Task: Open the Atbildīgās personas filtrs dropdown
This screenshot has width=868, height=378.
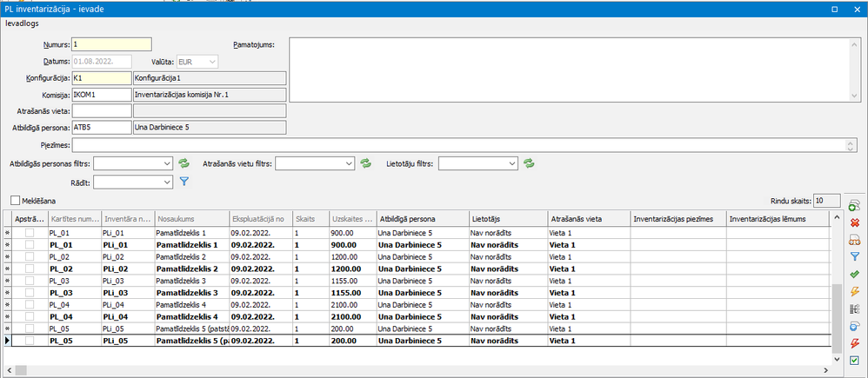Action: click(x=167, y=162)
